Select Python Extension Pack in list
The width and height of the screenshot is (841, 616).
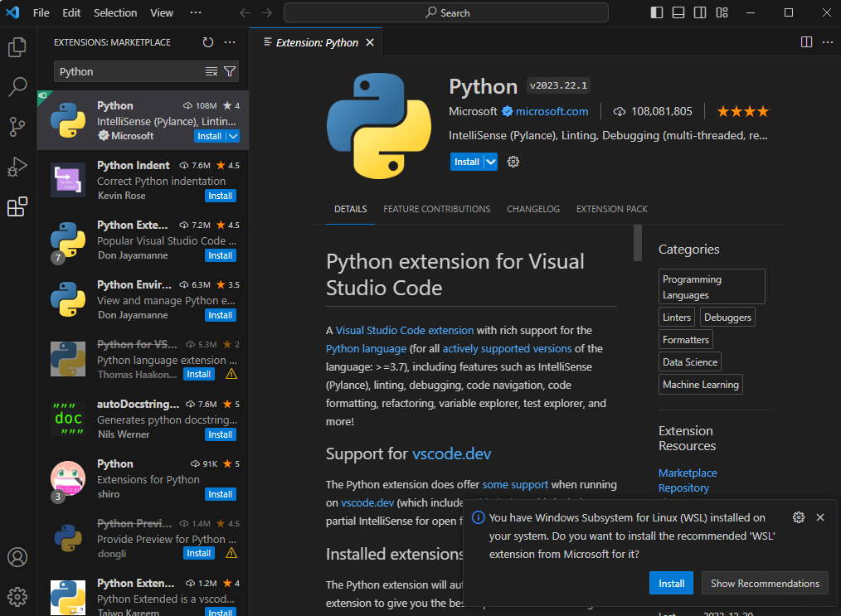click(x=143, y=240)
